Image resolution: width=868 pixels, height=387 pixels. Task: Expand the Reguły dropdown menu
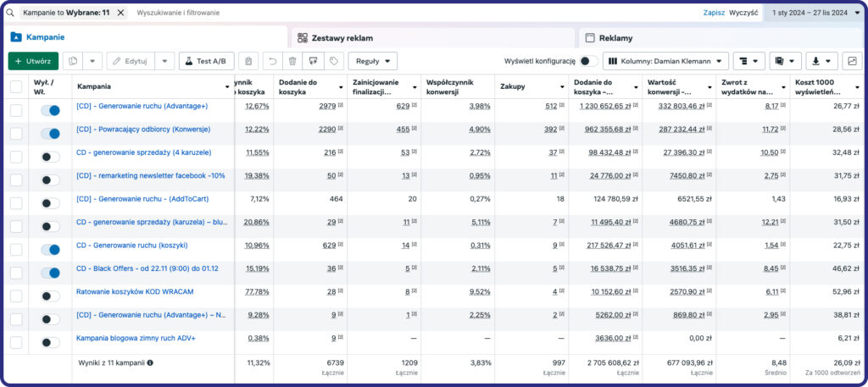pyautogui.click(x=372, y=61)
